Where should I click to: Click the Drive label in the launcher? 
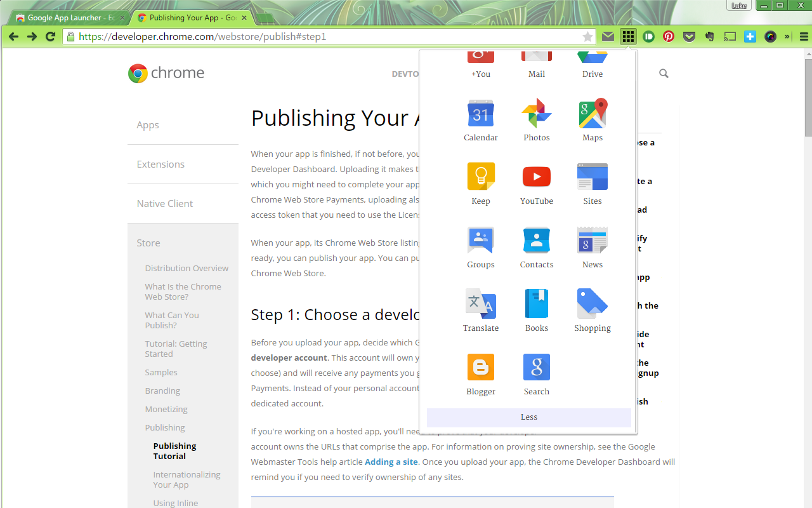point(593,74)
